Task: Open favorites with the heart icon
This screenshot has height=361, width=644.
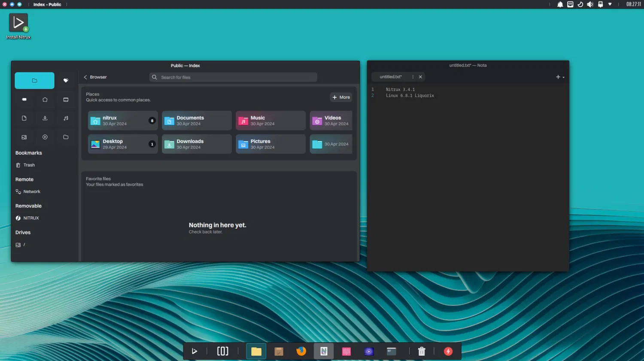Action: tap(66, 80)
